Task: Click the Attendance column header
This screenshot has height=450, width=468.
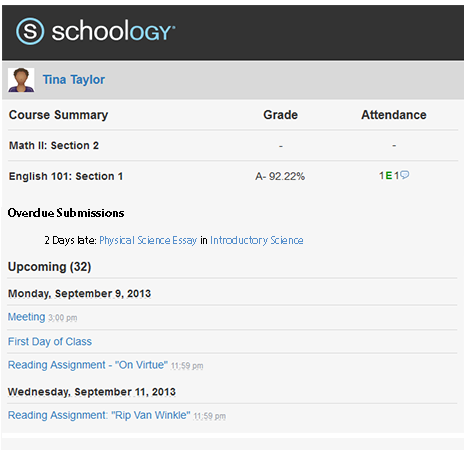Action: coord(394,115)
